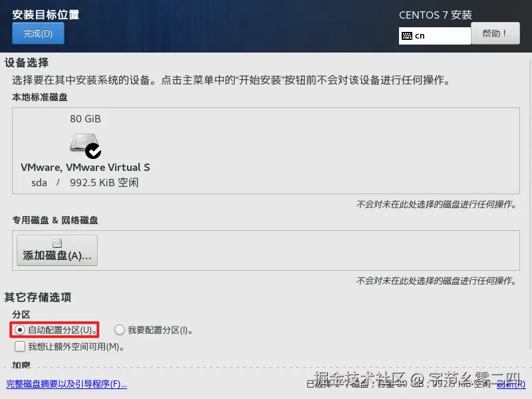Enable the make additional space available checkbox
Screen dimensions: 532x399
(20, 346)
